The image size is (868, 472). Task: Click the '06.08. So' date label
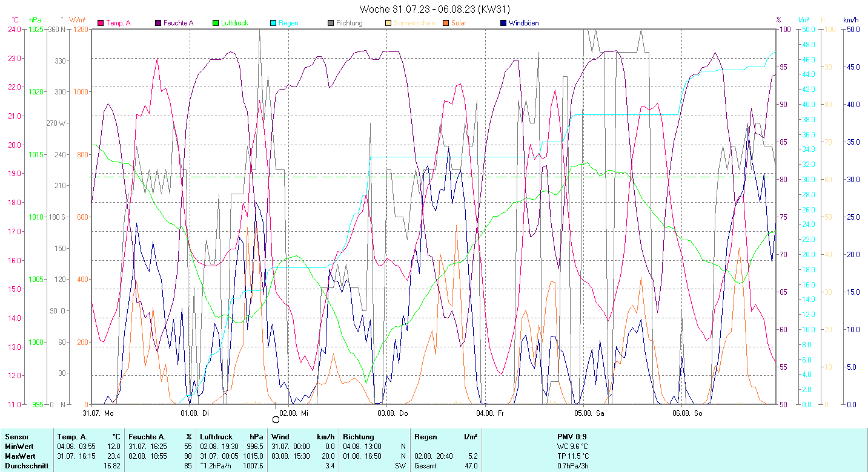click(687, 413)
